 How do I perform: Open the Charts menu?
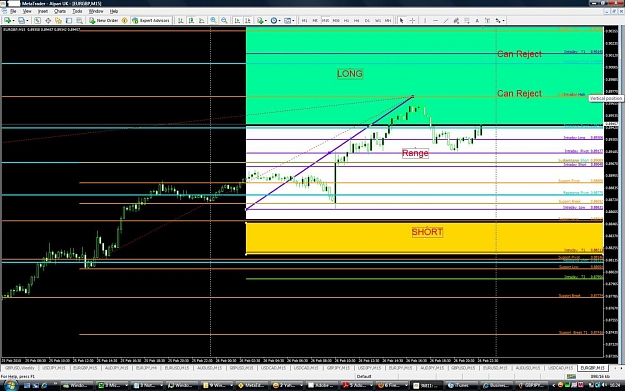pyautogui.click(x=60, y=11)
